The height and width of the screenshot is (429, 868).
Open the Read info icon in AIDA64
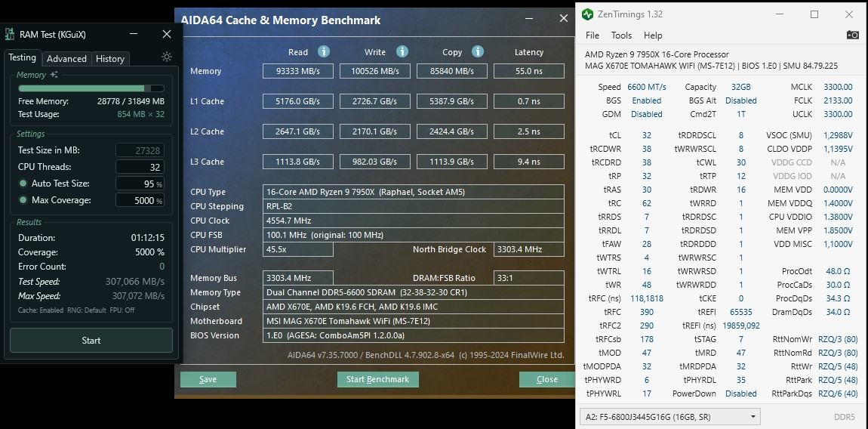pyautogui.click(x=324, y=51)
